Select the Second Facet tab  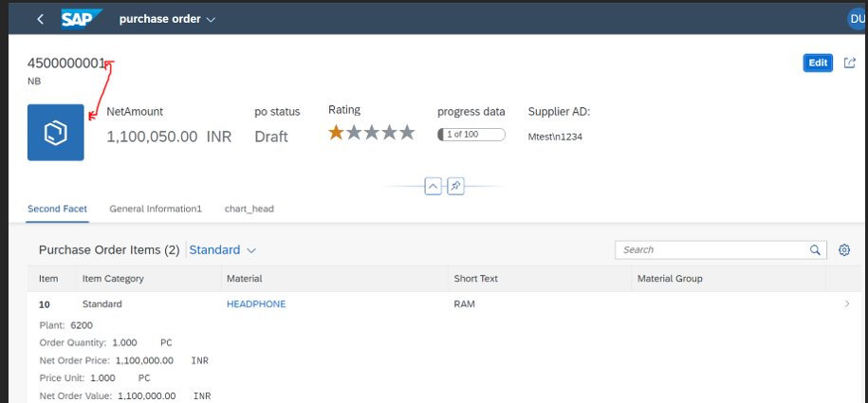pos(57,210)
